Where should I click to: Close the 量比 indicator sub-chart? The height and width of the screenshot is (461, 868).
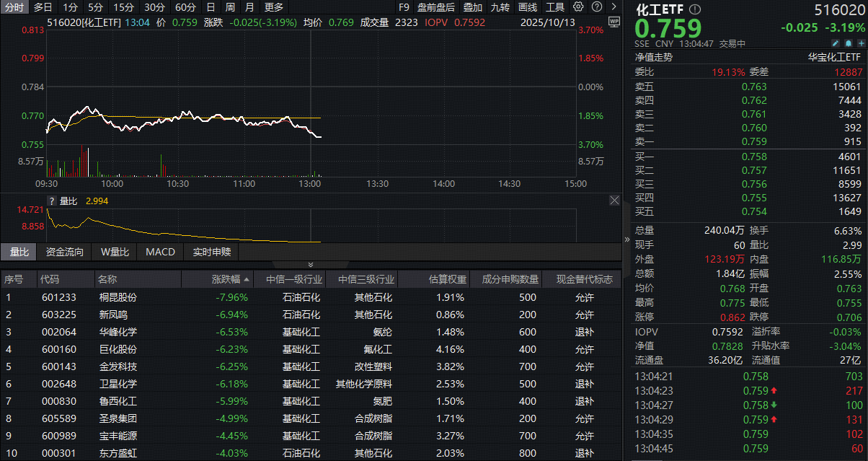614,201
